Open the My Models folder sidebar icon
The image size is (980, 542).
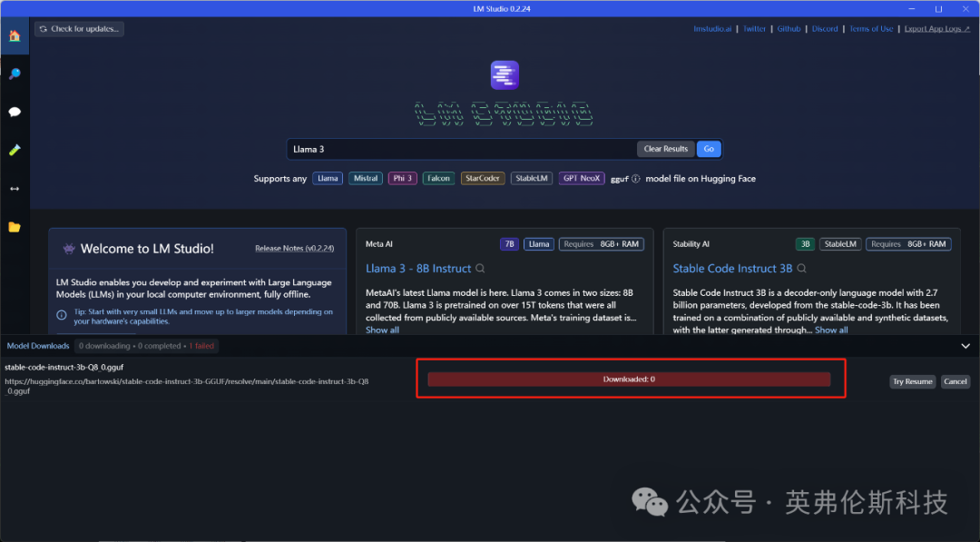pyautogui.click(x=15, y=227)
